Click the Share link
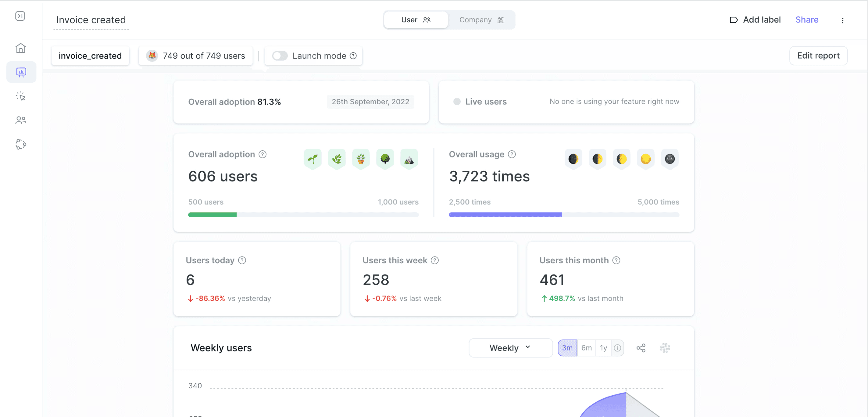Screen dimensions: 868x417 pyautogui.click(x=806, y=20)
